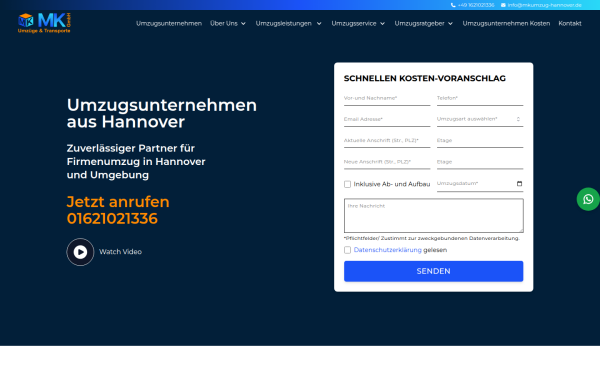The image size is (600, 375).
Task: Open Umzugsratgeber nav item
Action: click(419, 23)
